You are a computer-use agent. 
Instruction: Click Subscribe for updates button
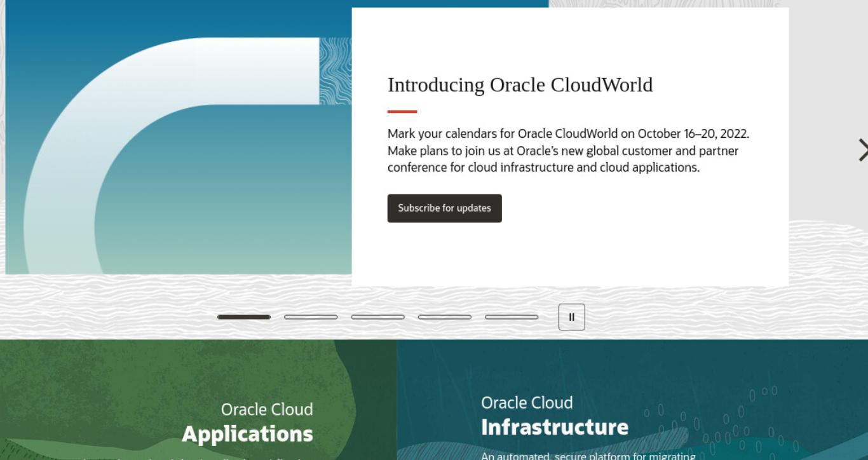444,208
